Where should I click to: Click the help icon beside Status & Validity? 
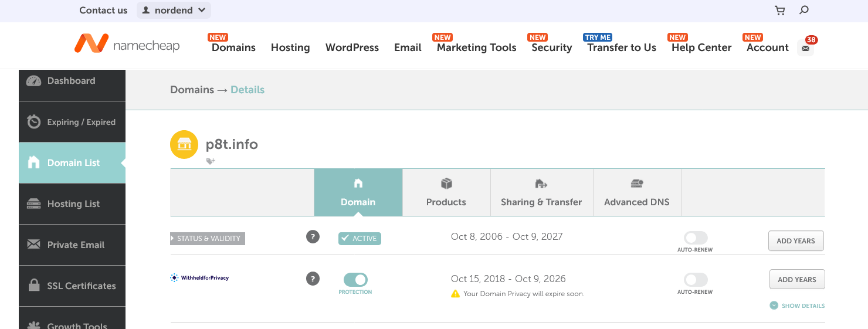(313, 237)
